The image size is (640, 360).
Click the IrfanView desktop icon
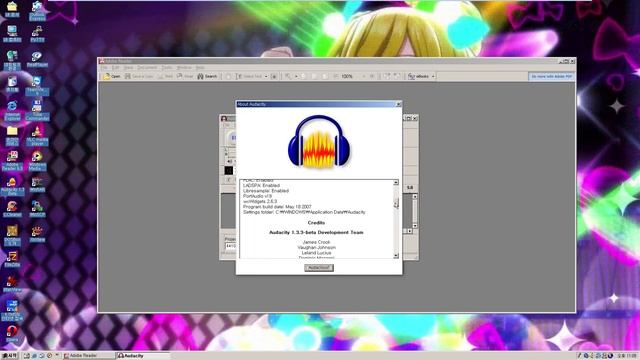[x=12, y=284]
